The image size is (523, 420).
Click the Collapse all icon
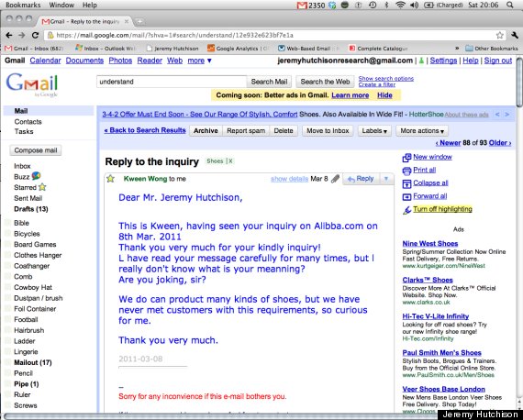click(x=406, y=183)
